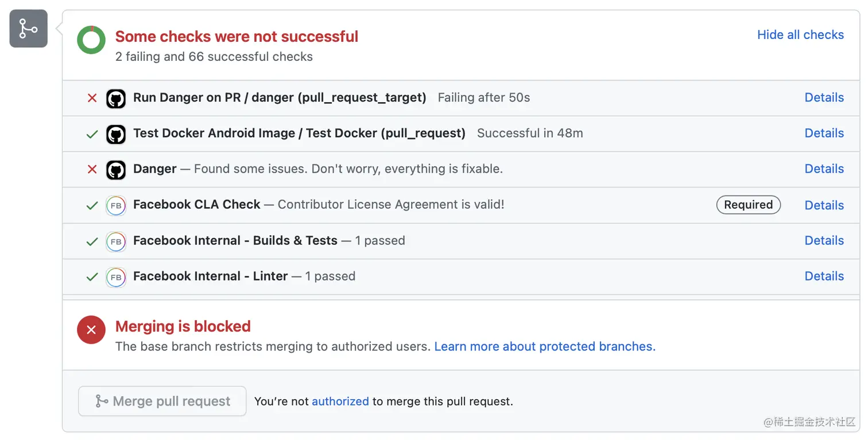The height and width of the screenshot is (440, 868).
Task: Click the checks status donut icon
Action: click(x=91, y=40)
